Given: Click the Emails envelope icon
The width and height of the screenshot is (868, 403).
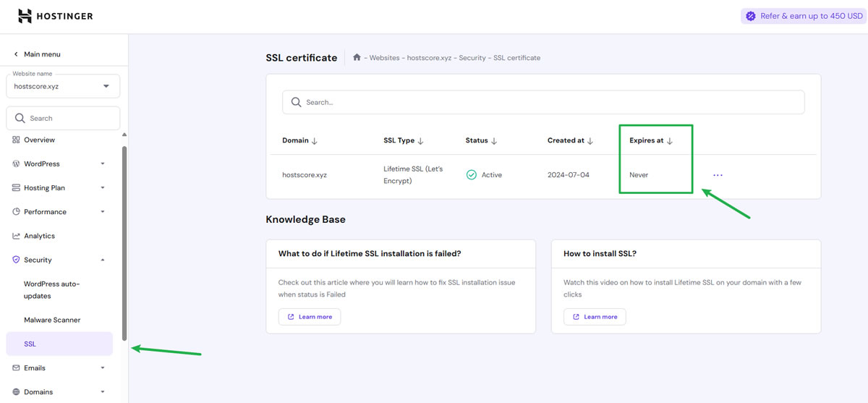Looking at the screenshot, I should (x=16, y=368).
